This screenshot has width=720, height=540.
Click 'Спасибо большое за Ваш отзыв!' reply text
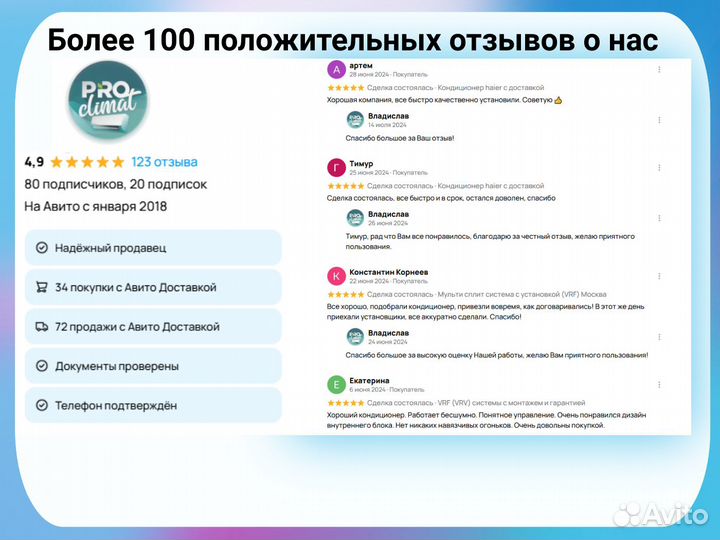pos(400,138)
